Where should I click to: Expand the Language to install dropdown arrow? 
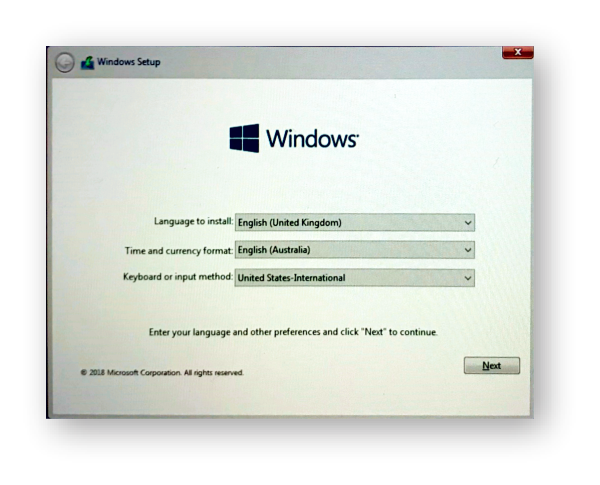(x=468, y=223)
